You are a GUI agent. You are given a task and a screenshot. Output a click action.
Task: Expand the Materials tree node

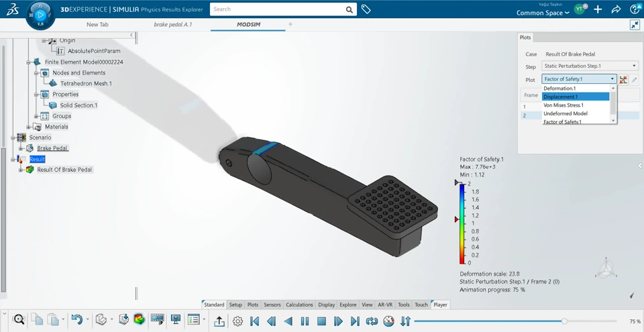(x=29, y=127)
